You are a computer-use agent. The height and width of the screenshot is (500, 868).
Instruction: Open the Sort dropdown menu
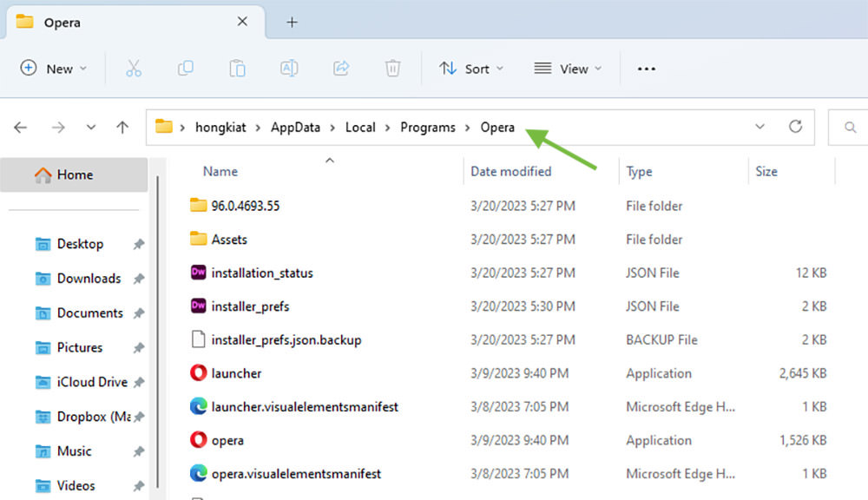(471, 69)
